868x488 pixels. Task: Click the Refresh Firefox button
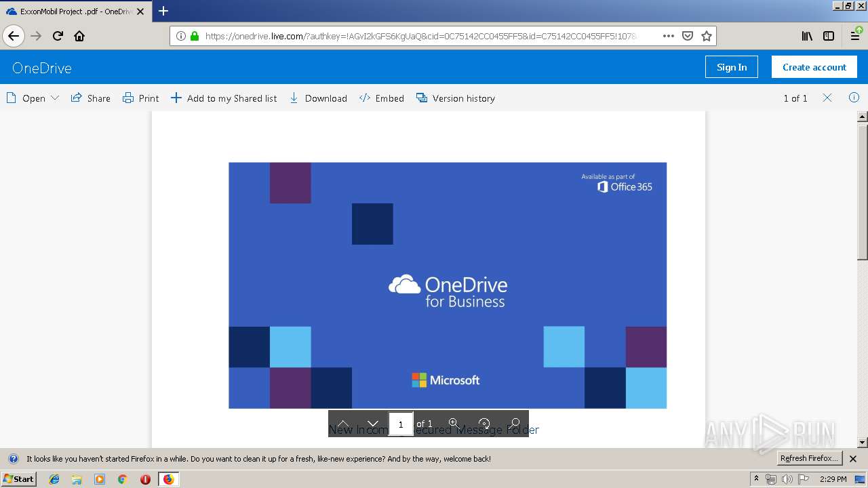[810, 459]
